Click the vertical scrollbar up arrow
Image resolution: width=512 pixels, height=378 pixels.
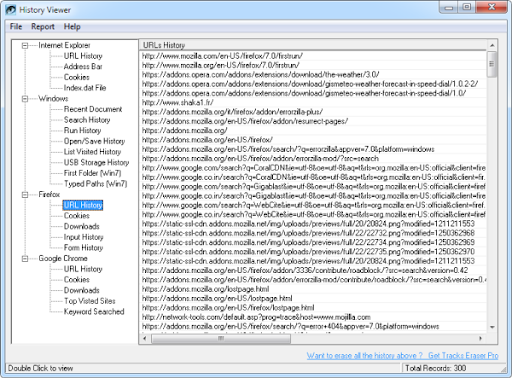[x=492, y=45]
